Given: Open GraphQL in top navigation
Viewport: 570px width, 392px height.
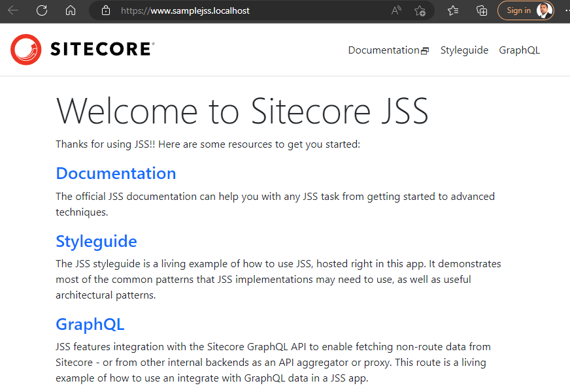Looking at the screenshot, I should (519, 50).
